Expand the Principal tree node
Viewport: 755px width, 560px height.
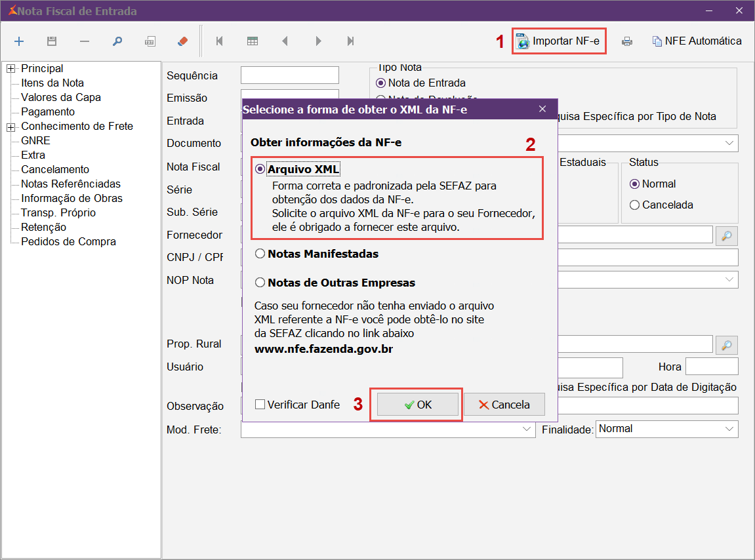click(x=10, y=69)
